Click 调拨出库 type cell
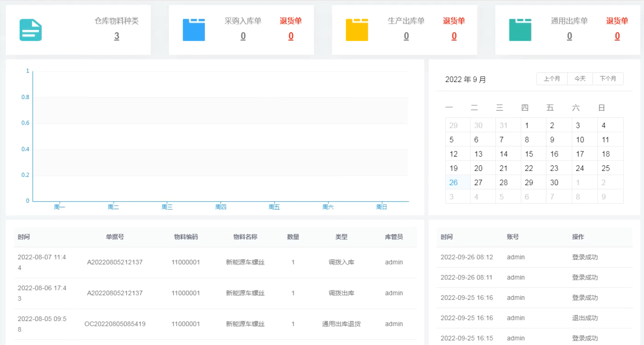The width and height of the screenshot is (644, 345). pyautogui.click(x=341, y=293)
